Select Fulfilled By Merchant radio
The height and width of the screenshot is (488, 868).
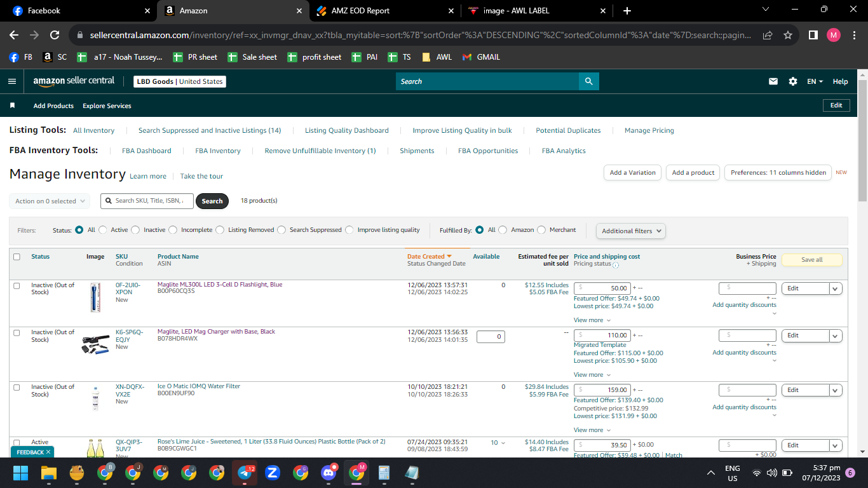tap(541, 230)
